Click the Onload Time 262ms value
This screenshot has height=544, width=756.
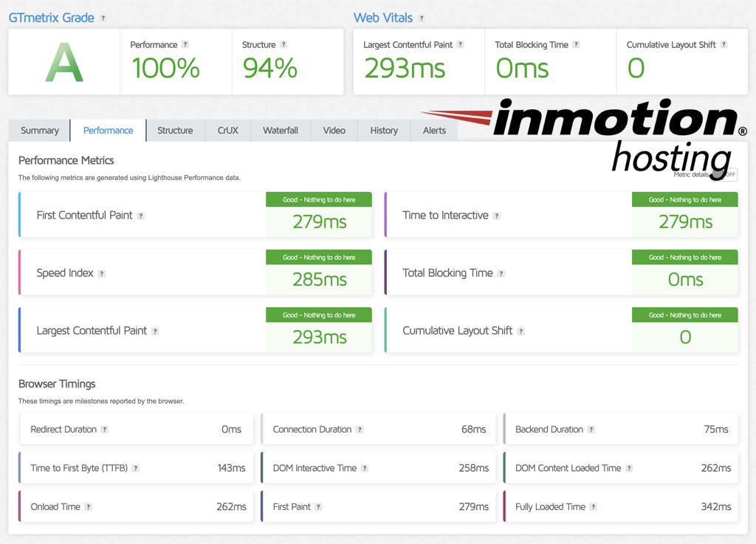(x=231, y=507)
